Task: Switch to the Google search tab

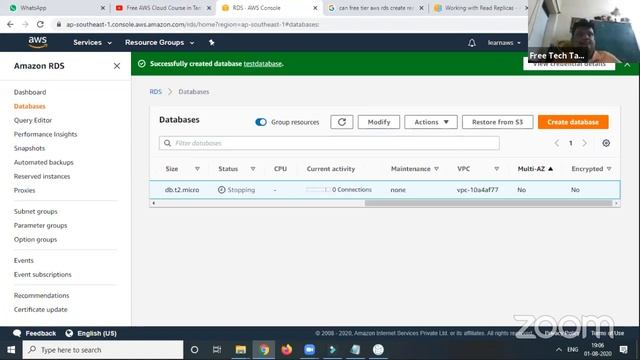Action: tap(376, 8)
